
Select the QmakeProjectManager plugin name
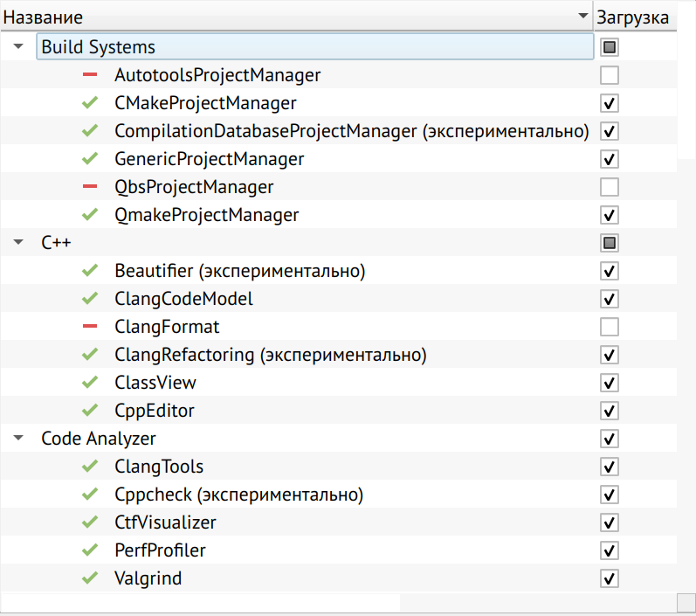(x=207, y=215)
